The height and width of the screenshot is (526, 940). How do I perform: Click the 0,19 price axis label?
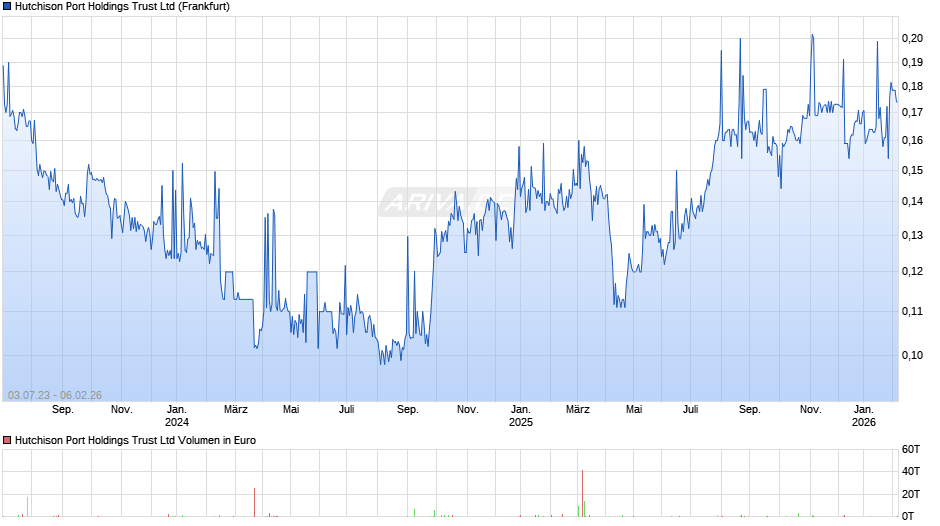pos(912,62)
